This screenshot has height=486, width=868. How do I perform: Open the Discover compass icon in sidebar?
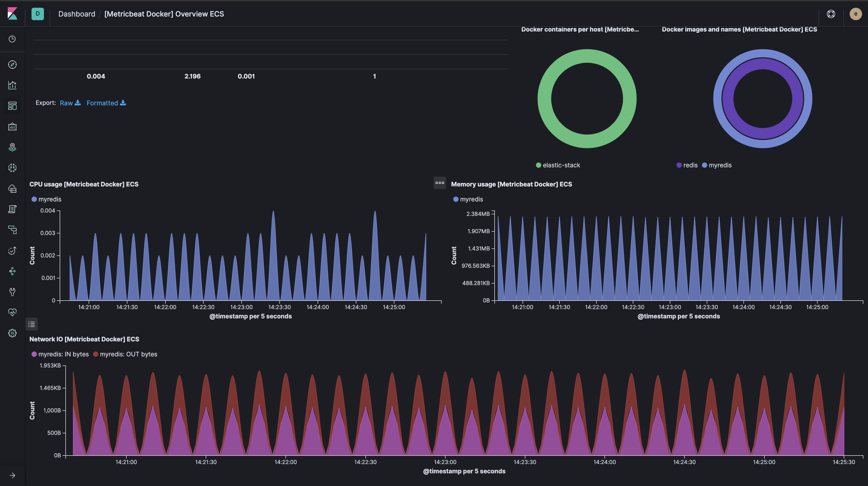pos(12,65)
